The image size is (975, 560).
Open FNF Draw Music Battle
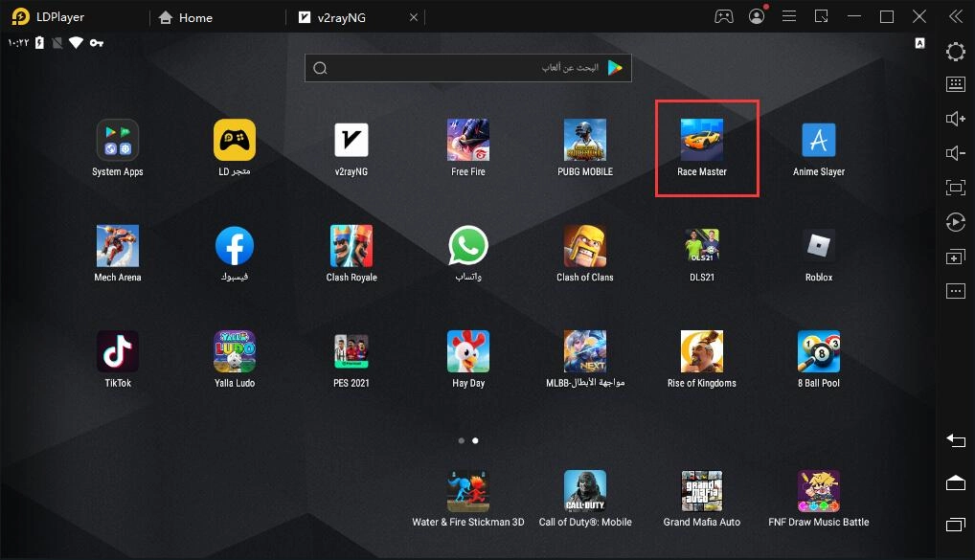[x=819, y=491]
